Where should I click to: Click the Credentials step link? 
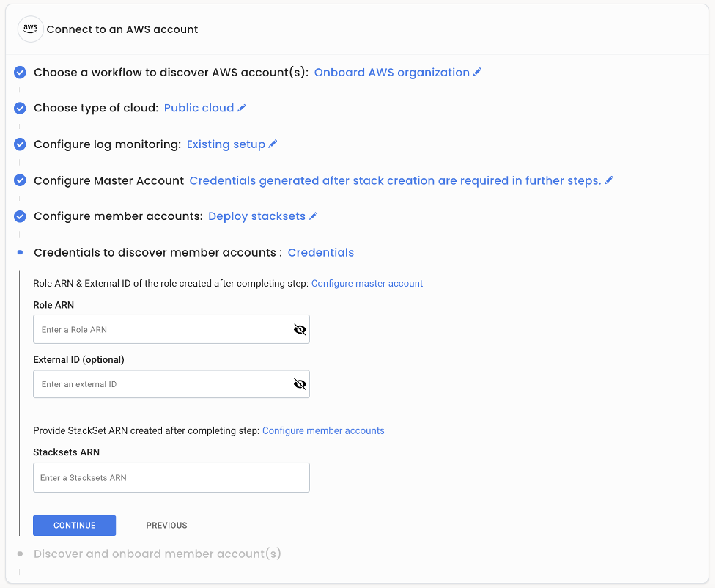pos(320,253)
